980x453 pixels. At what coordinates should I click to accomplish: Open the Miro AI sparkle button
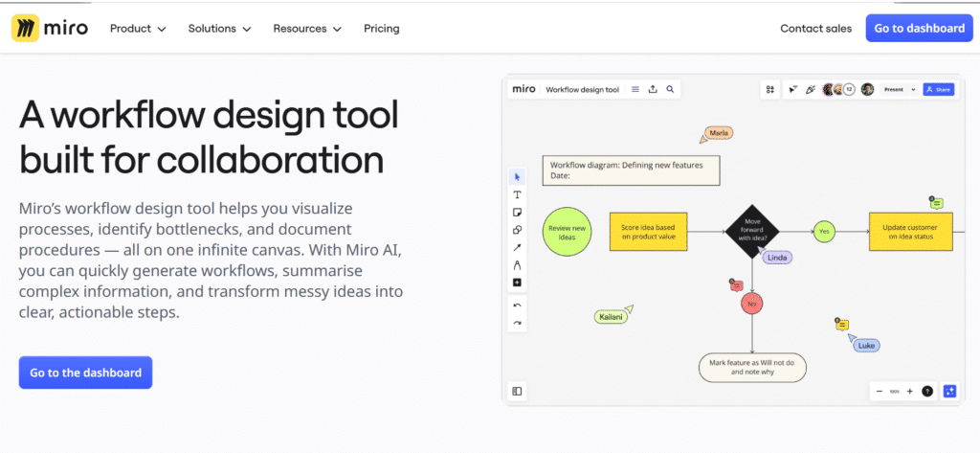(949, 391)
